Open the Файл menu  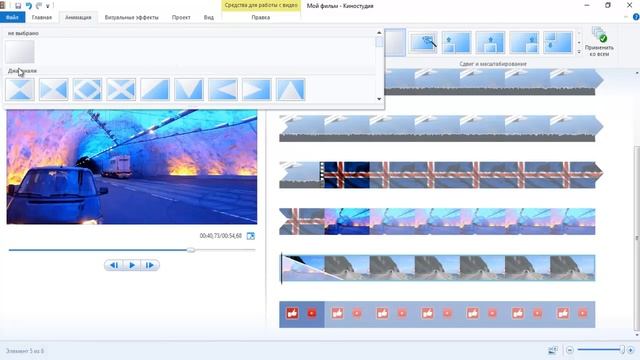pyautogui.click(x=12, y=18)
